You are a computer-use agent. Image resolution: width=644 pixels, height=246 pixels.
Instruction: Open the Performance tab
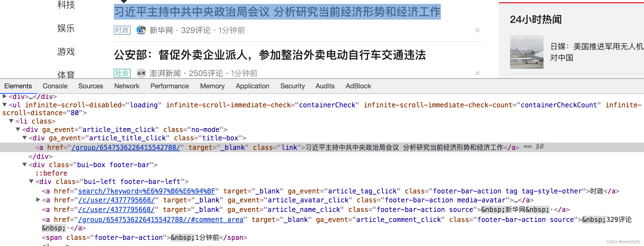pyautogui.click(x=170, y=86)
